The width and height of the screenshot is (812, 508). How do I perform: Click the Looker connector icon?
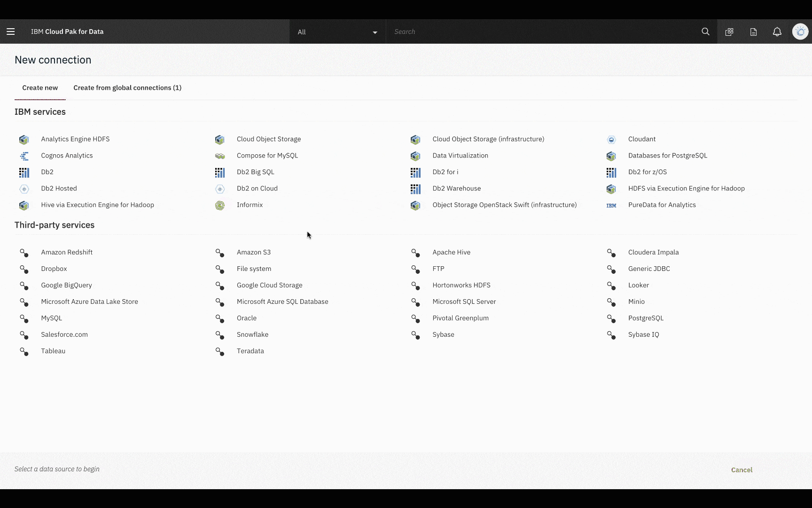click(x=611, y=286)
